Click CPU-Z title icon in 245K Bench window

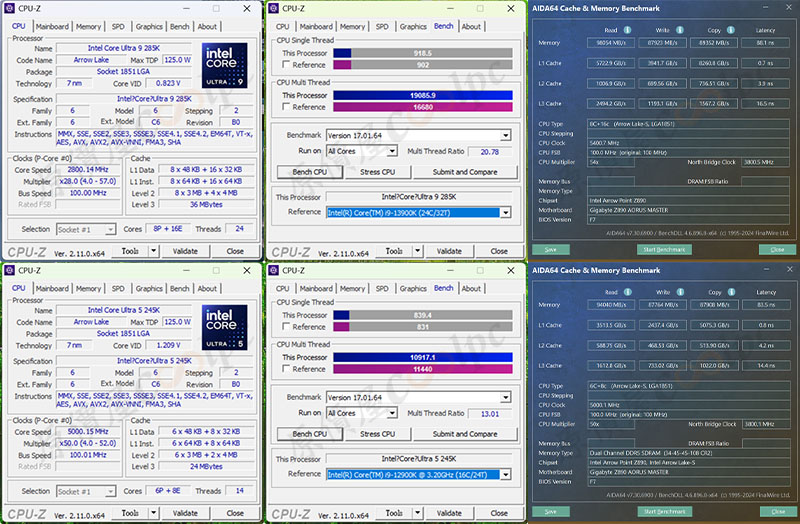[x=273, y=270]
